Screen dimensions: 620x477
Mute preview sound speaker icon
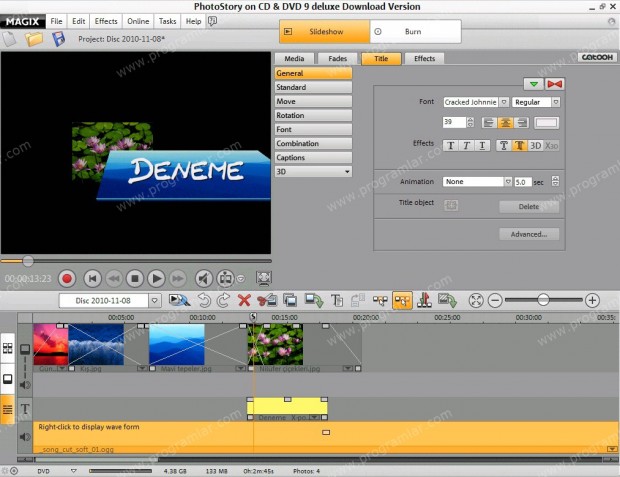point(204,279)
